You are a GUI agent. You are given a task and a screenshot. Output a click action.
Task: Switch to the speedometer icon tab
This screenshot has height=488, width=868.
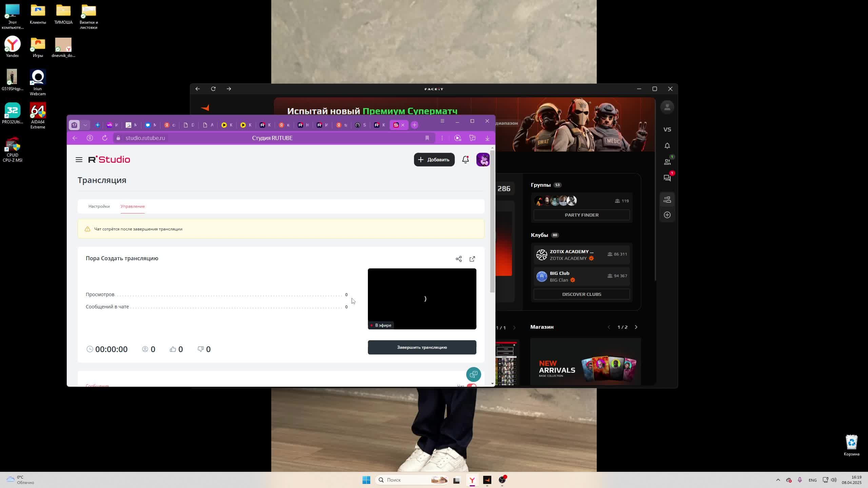tap(361, 125)
